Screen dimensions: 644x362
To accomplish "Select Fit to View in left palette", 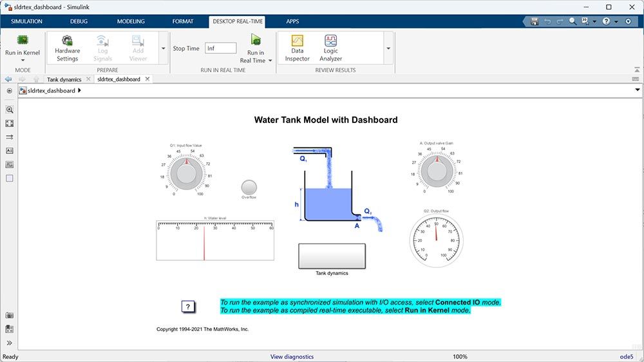I will (x=10, y=123).
